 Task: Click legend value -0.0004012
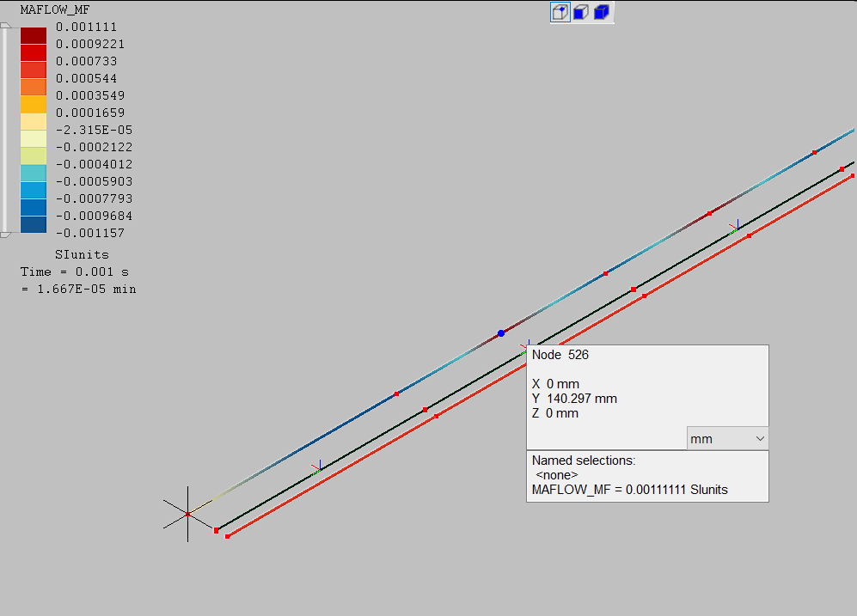94,164
